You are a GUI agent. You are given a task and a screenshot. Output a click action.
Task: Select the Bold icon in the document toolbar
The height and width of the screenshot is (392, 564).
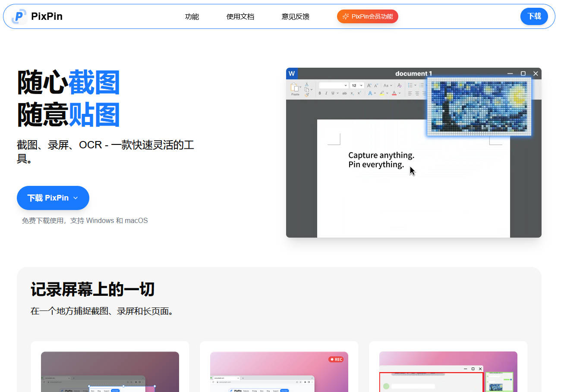(320, 93)
